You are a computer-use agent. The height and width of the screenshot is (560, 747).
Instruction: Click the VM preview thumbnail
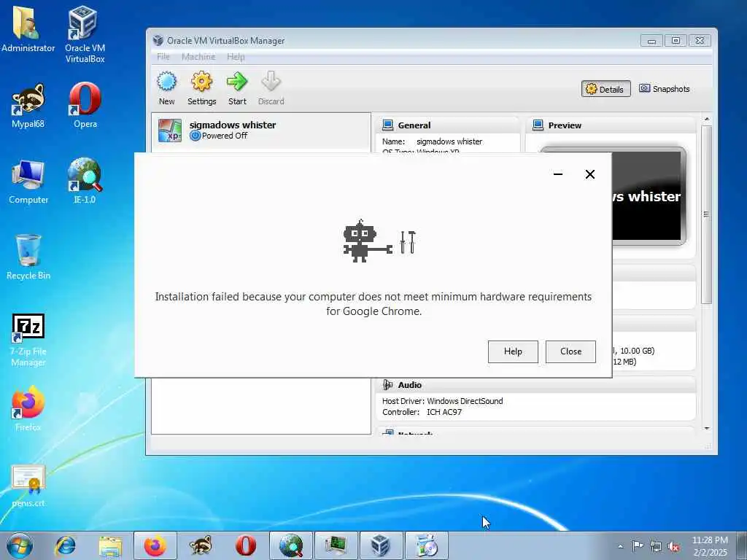tap(649, 196)
